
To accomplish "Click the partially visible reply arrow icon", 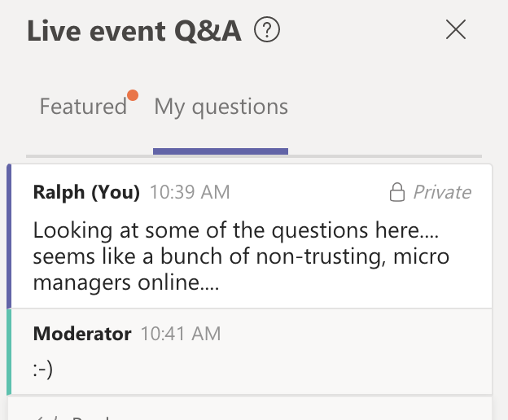I will tap(47, 418).
